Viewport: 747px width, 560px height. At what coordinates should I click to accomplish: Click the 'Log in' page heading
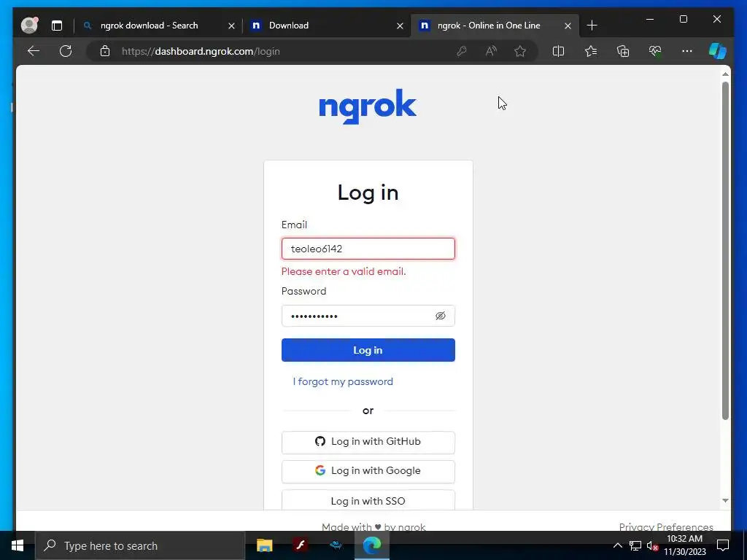pyautogui.click(x=368, y=192)
